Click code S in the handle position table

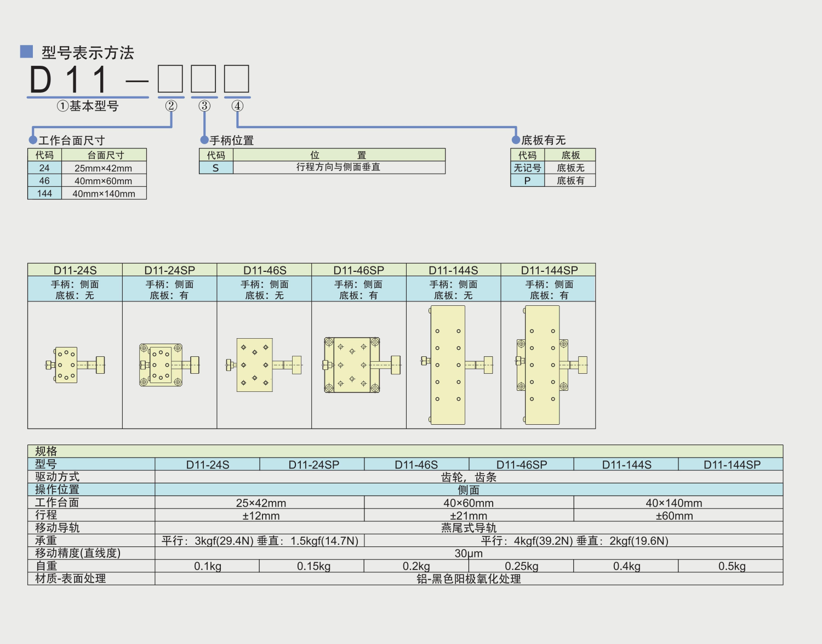point(216,168)
